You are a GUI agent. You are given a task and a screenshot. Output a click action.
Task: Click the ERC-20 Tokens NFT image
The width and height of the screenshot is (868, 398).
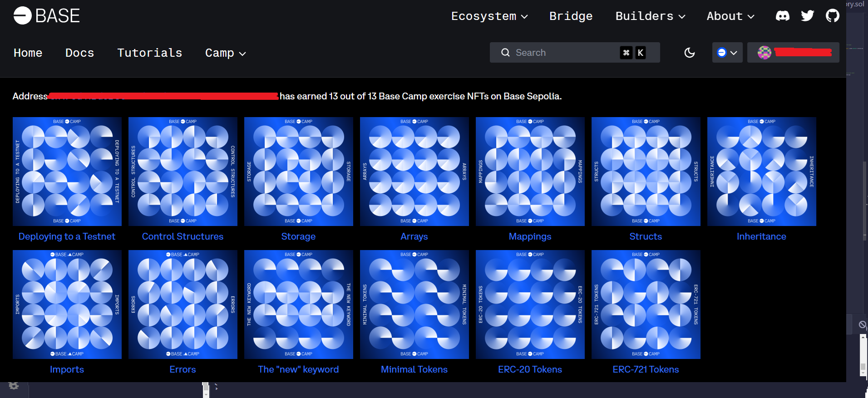pos(530,305)
